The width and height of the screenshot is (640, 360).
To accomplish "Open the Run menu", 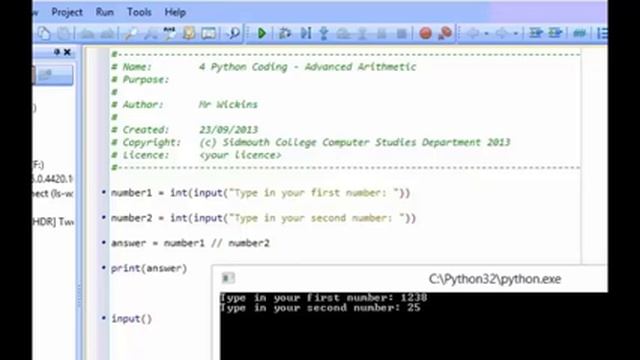I will 104,12.
